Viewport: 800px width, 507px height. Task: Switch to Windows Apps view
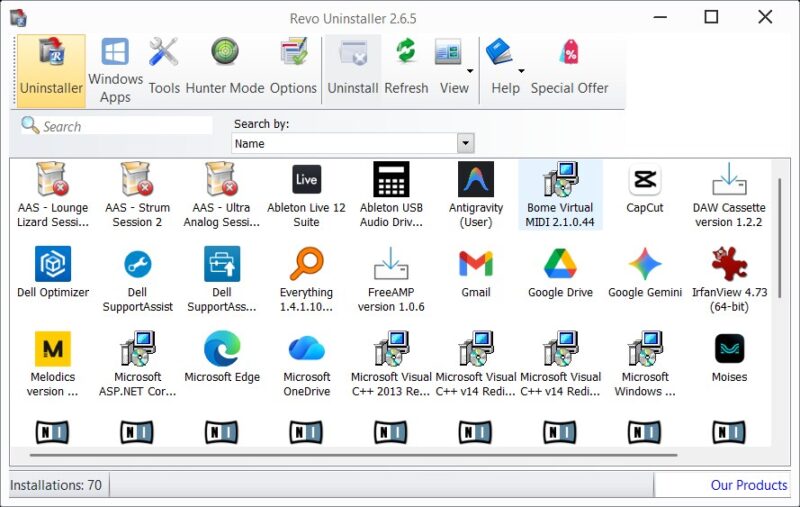[115, 71]
